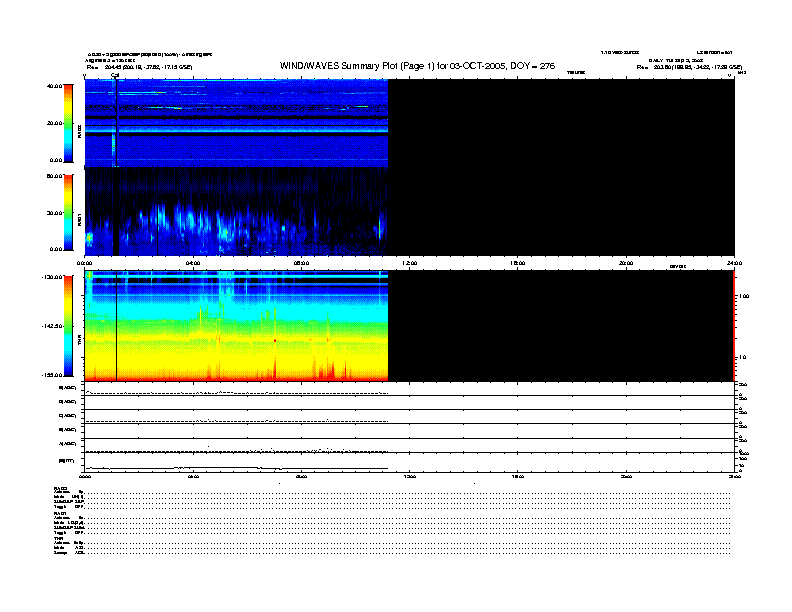Click the 20:00 tick label below the RAD1 panel

[626, 263]
